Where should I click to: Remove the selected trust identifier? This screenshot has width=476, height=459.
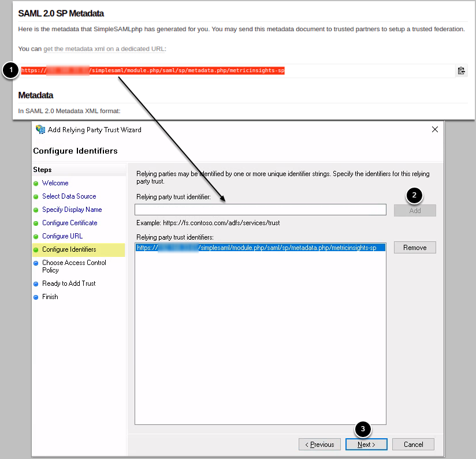[x=415, y=248]
